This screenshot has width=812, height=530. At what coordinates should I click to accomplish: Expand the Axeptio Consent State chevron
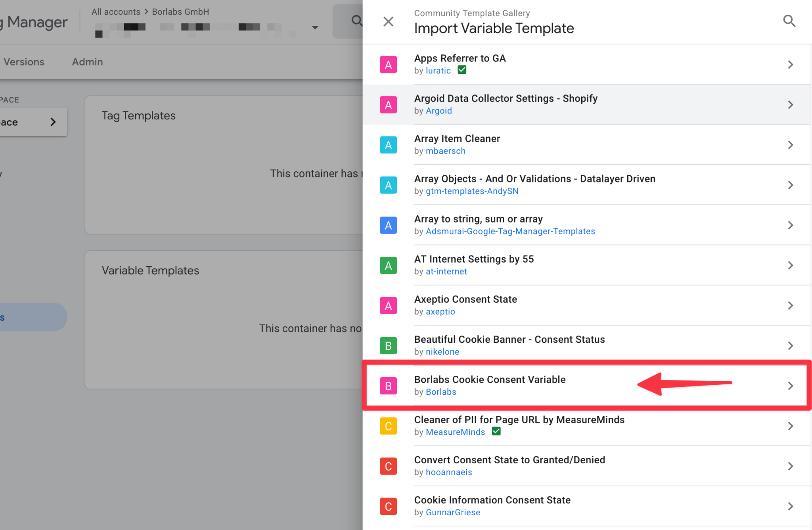point(790,305)
